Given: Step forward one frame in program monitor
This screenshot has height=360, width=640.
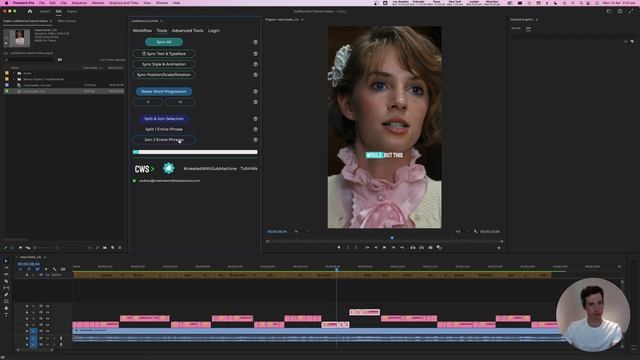Looking at the screenshot, I should [393, 247].
